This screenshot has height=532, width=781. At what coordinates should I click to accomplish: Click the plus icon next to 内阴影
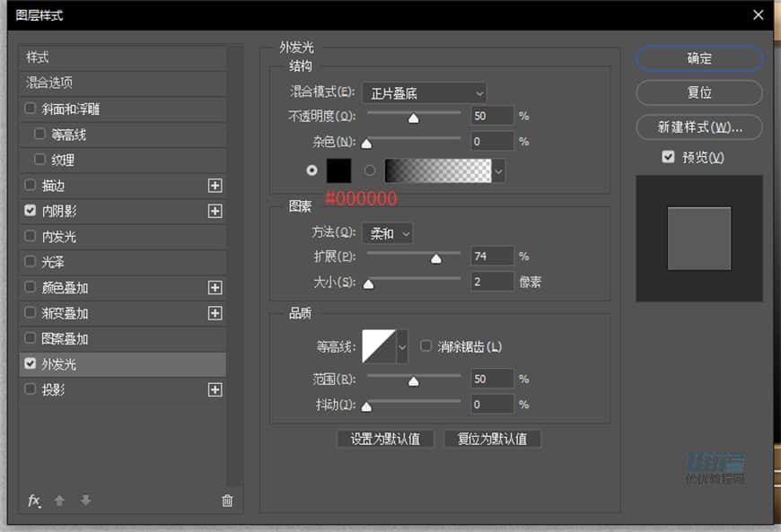coord(215,211)
